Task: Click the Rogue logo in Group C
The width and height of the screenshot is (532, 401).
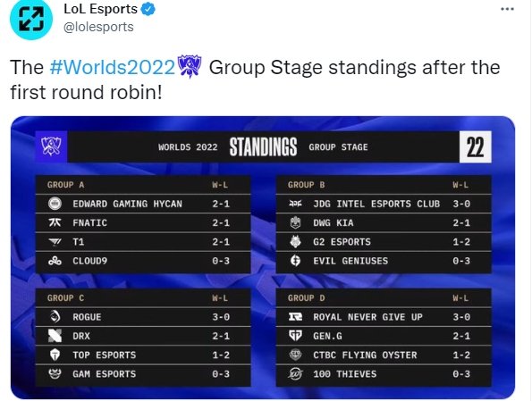Action: (55, 316)
